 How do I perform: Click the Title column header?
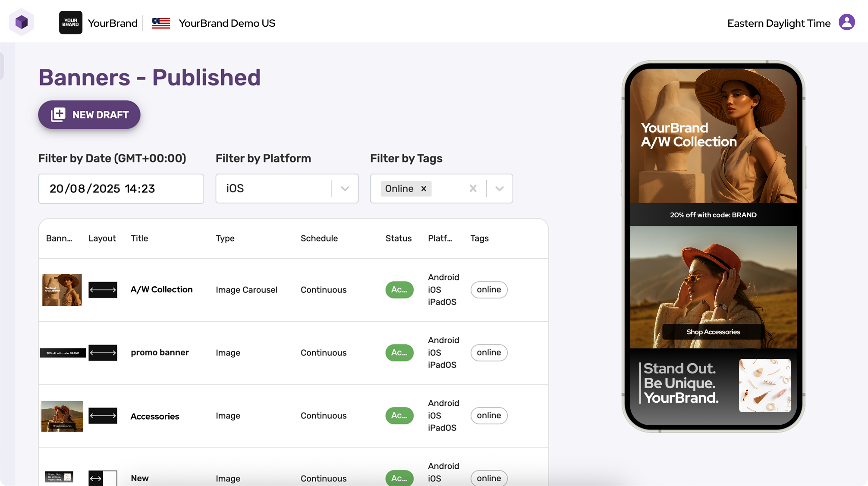[139, 238]
